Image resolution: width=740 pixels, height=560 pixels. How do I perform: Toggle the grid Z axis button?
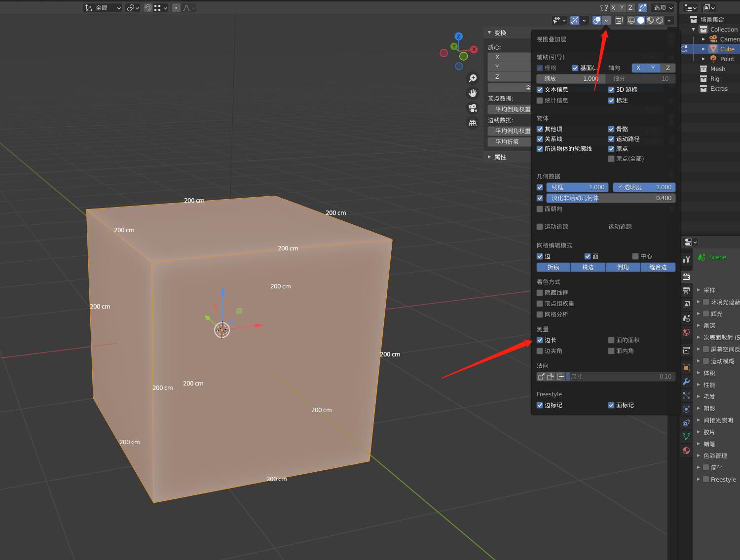point(668,68)
